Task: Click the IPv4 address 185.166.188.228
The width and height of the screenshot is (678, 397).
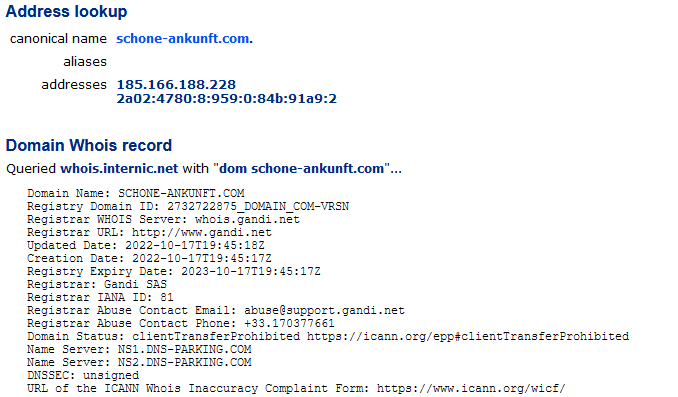Action: (176, 84)
